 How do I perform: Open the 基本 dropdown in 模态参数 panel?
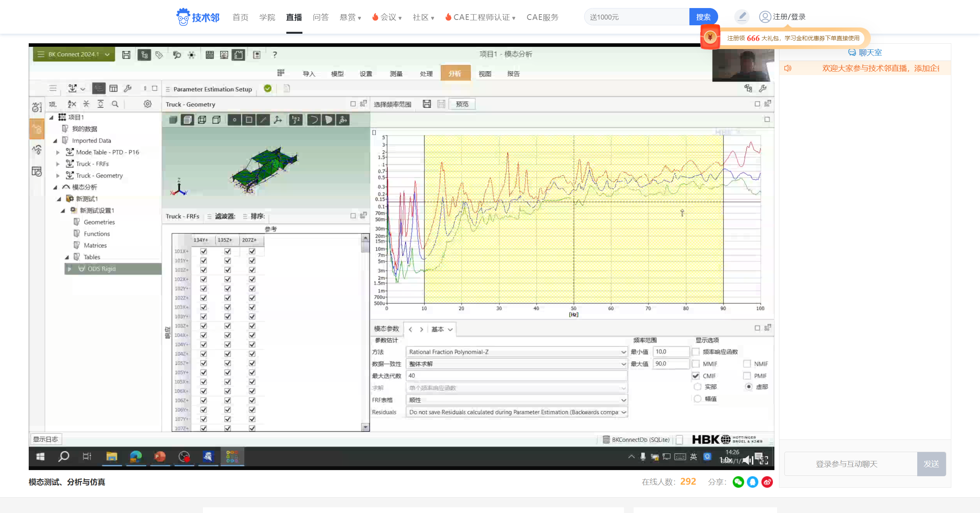[442, 329]
